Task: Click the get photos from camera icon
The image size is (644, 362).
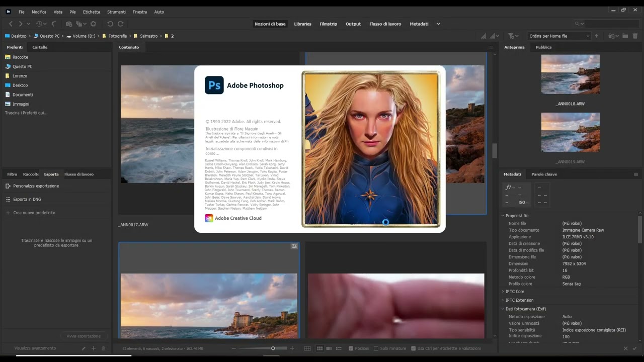Action: click(x=69, y=24)
